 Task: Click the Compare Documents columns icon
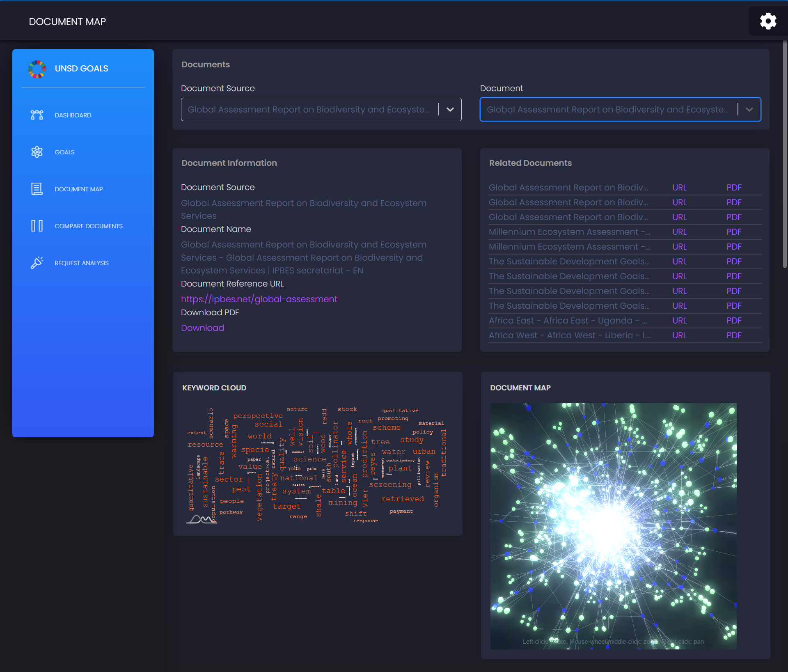click(37, 226)
